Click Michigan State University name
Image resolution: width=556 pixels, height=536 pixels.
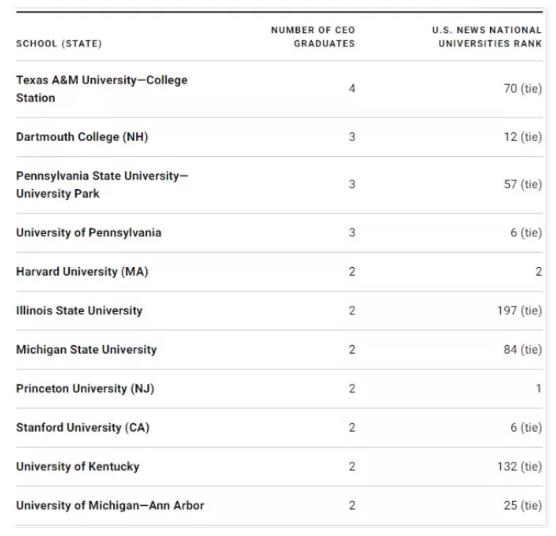click(86, 350)
